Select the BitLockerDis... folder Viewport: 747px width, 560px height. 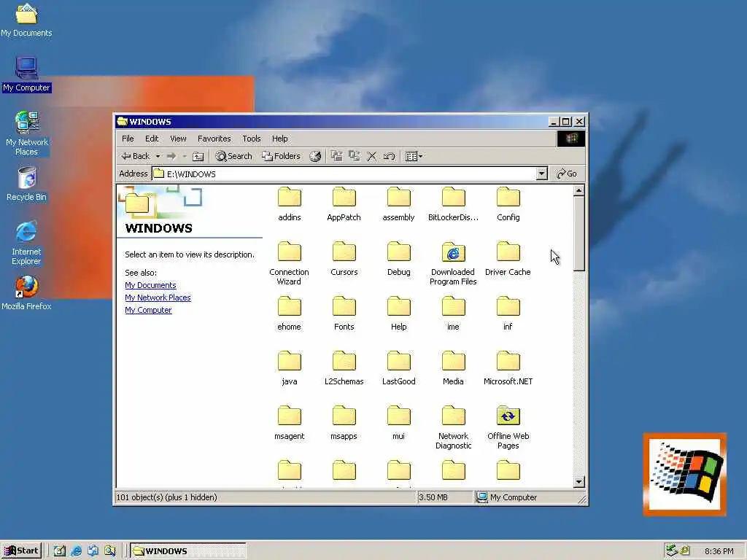pyautogui.click(x=453, y=204)
